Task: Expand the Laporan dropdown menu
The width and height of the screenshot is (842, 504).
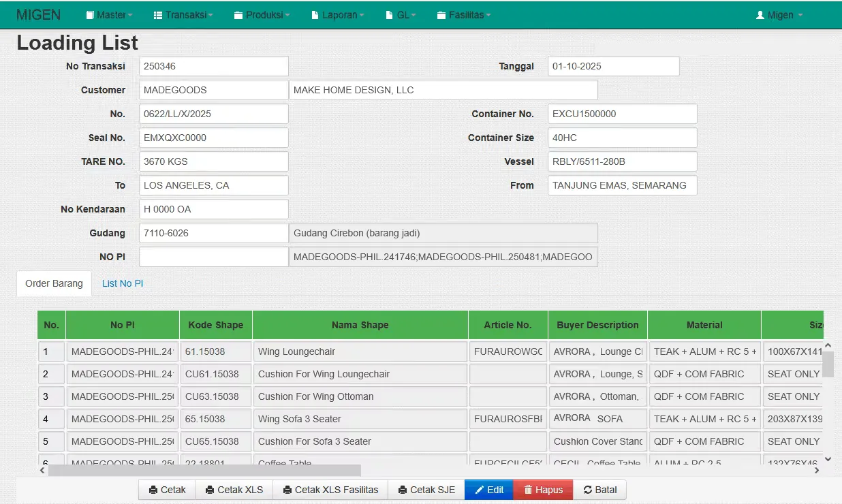Action: [337, 15]
